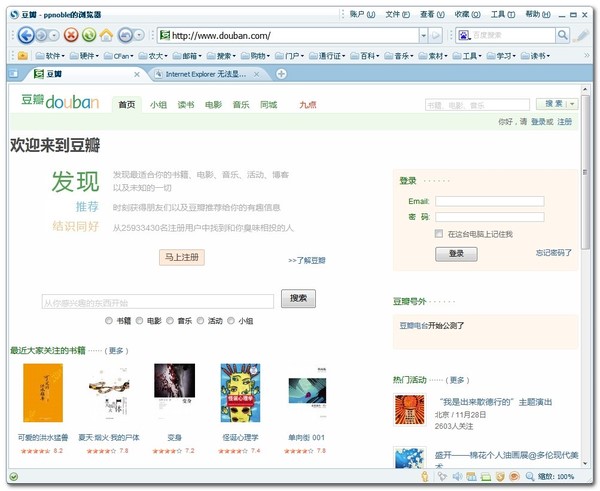Image resolution: width=600 pixels, height=491 pixels.
Task: Expand the 硬件 bookmarks folder
Action: 84,56
